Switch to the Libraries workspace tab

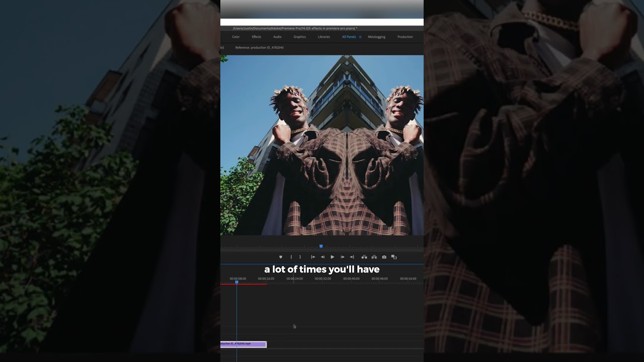click(324, 37)
